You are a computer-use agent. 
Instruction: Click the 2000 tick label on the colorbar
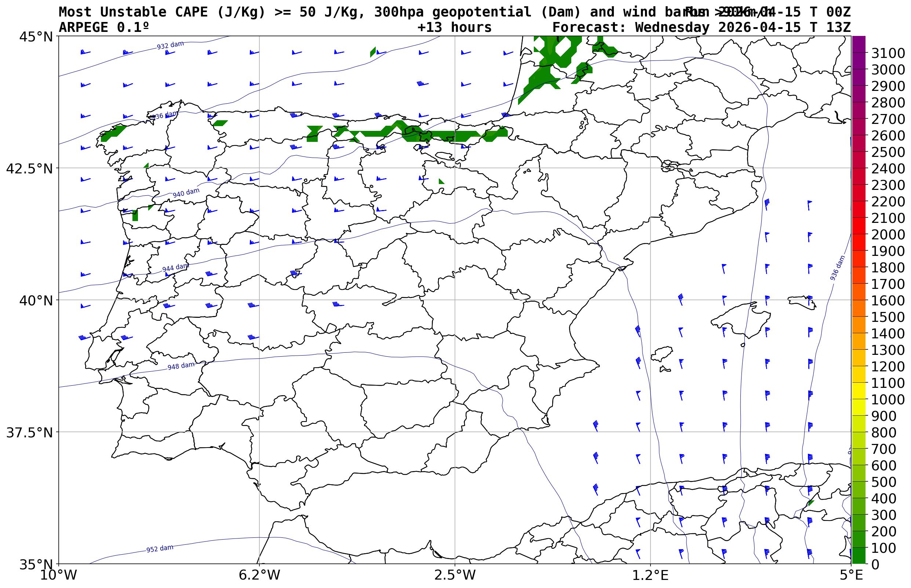888,235
